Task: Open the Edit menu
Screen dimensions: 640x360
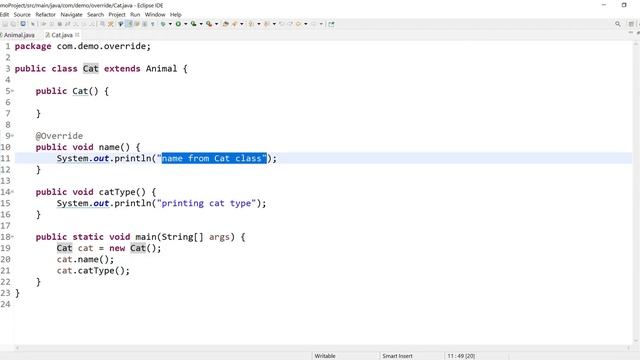Action: [4, 14]
